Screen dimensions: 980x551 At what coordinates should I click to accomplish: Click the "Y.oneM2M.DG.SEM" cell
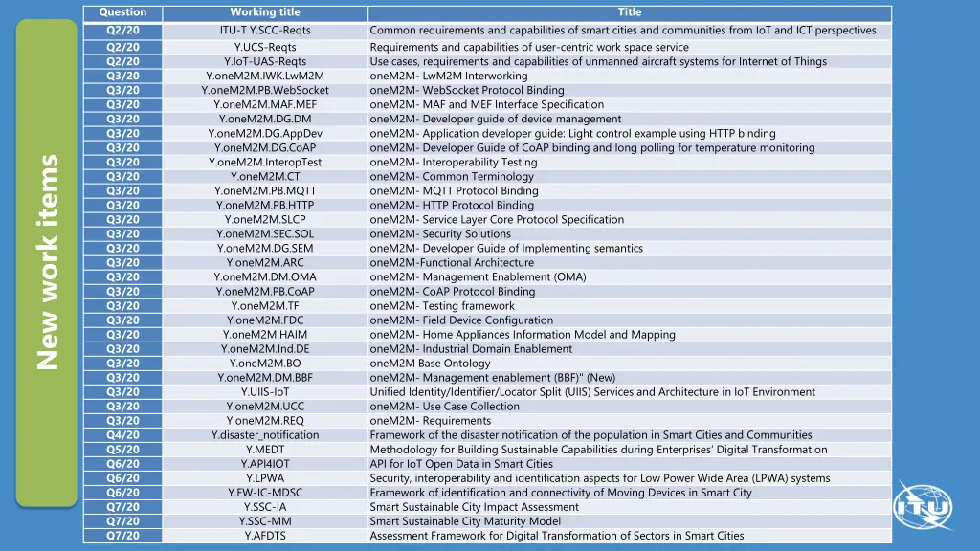265,249
